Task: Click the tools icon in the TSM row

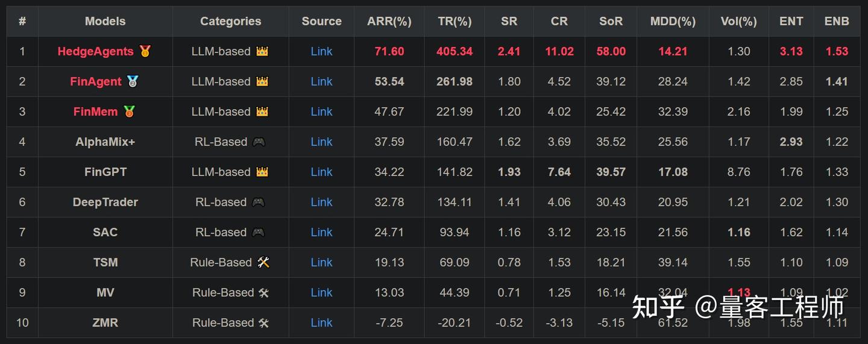Action: coord(263,262)
